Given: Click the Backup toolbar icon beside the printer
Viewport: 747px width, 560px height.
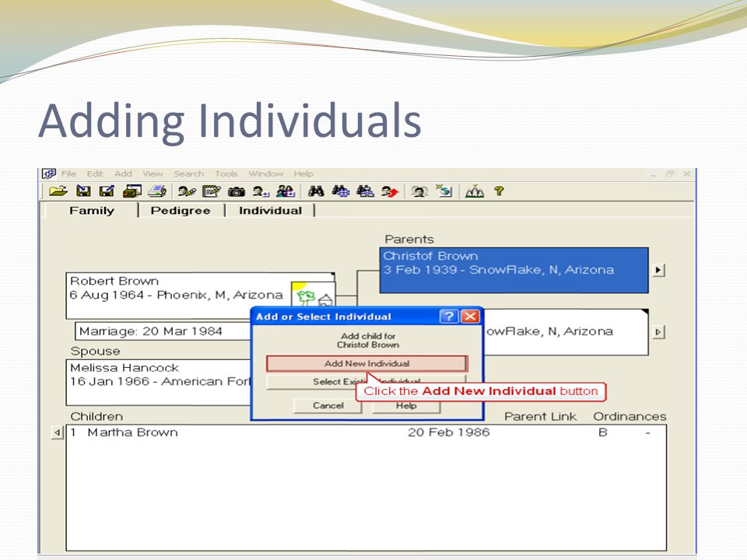Looking at the screenshot, I should click(132, 191).
